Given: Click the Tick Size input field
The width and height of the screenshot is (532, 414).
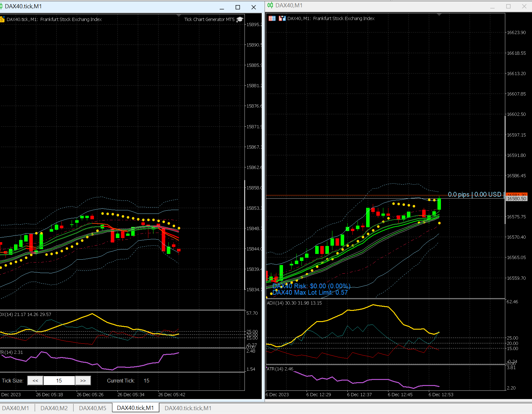Looking at the screenshot, I should (59, 381).
